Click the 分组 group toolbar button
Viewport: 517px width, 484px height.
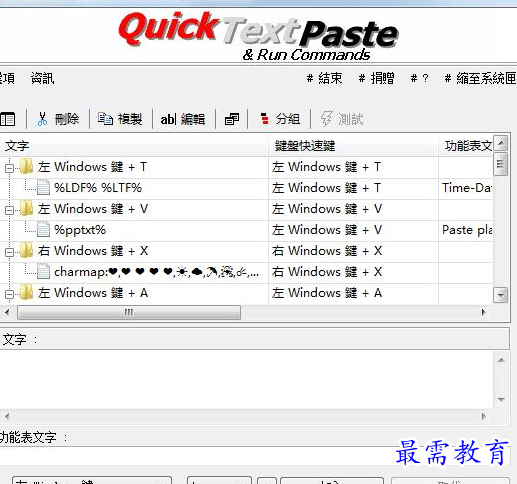(280, 119)
